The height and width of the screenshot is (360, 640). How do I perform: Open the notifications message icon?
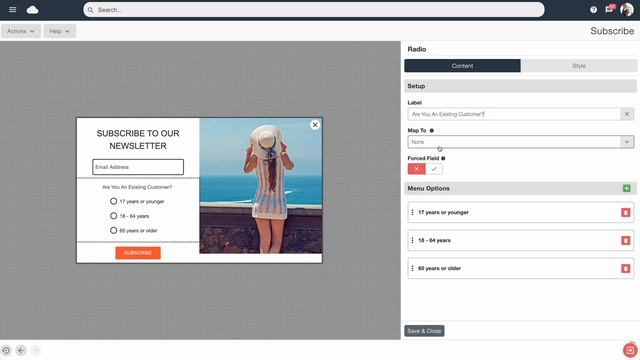[x=609, y=9]
